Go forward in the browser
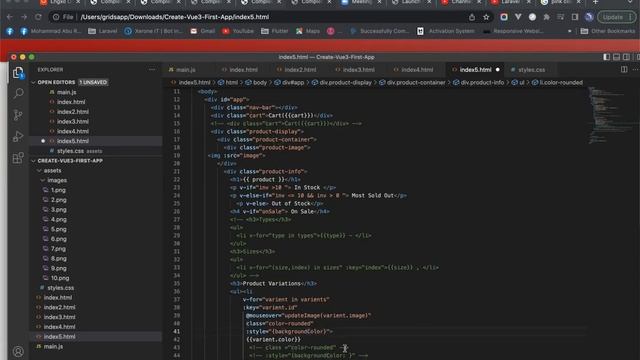 pos(24,17)
